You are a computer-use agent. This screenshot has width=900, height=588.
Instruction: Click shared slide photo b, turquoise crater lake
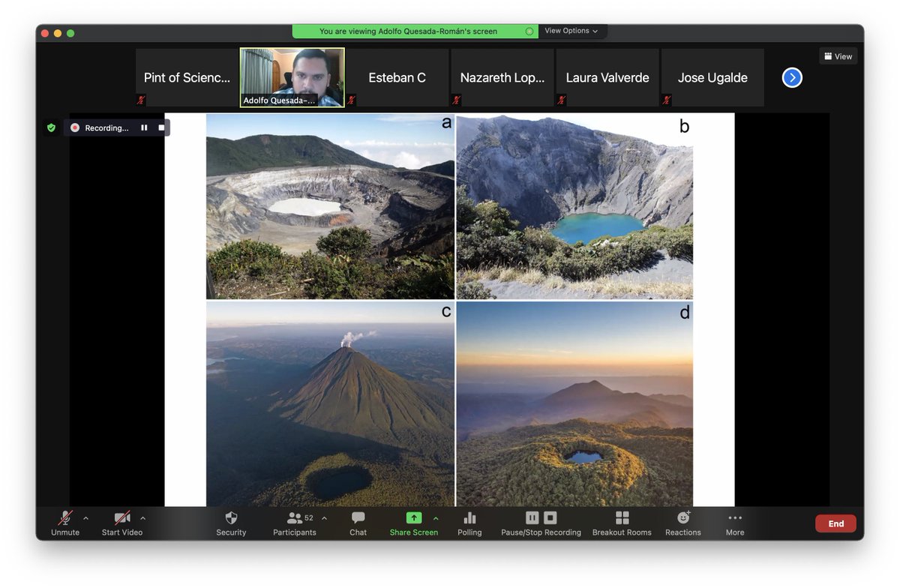click(x=574, y=206)
